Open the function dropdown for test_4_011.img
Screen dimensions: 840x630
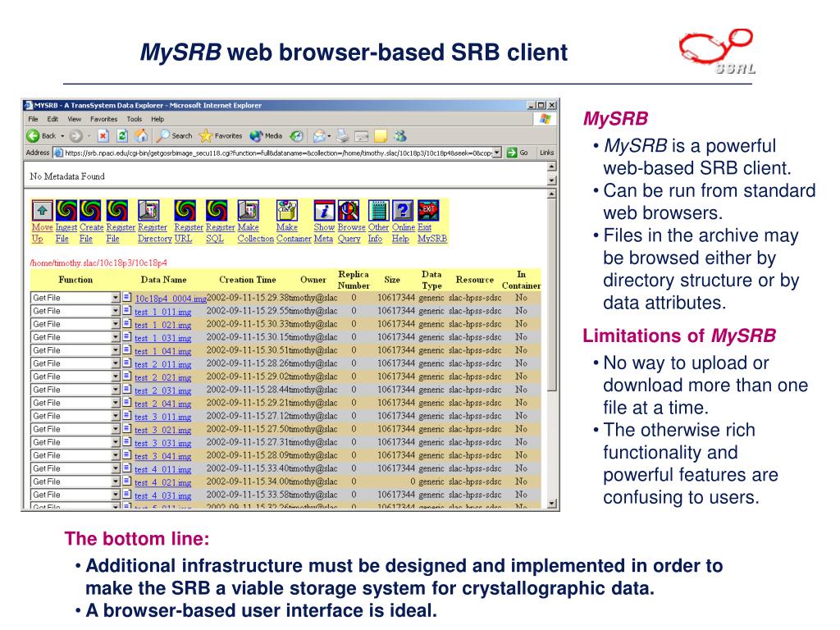coord(115,468)
